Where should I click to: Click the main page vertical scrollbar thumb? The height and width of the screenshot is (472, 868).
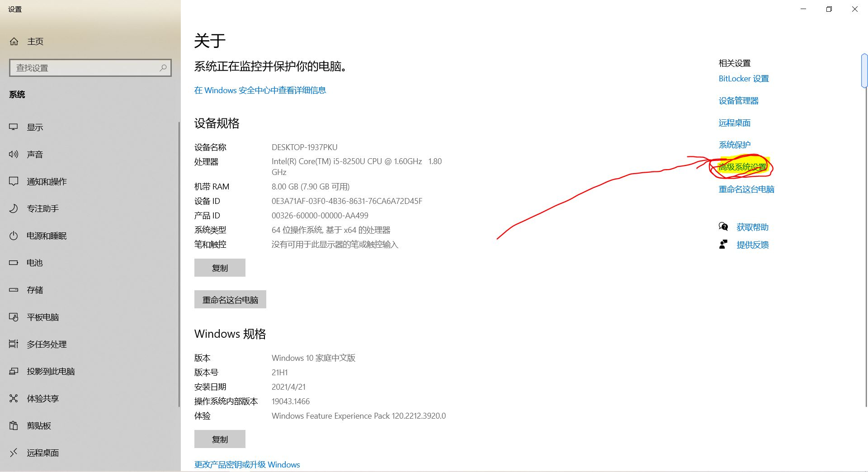[864, 71]
